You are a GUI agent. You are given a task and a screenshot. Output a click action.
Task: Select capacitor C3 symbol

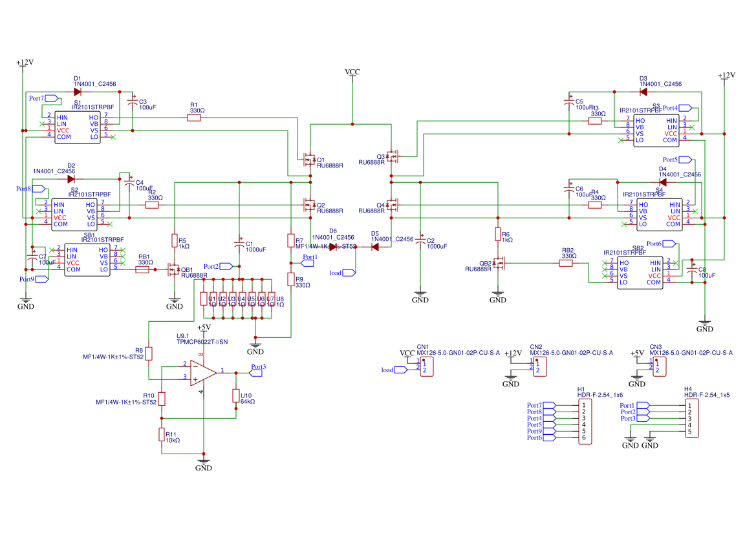pyautogui.click(x=133, y=101)
